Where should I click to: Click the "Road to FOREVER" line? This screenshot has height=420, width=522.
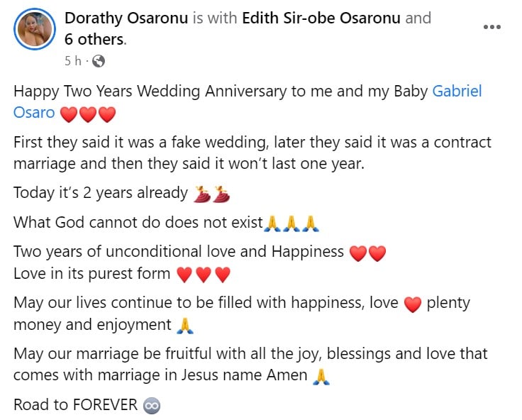coord(75,405)
